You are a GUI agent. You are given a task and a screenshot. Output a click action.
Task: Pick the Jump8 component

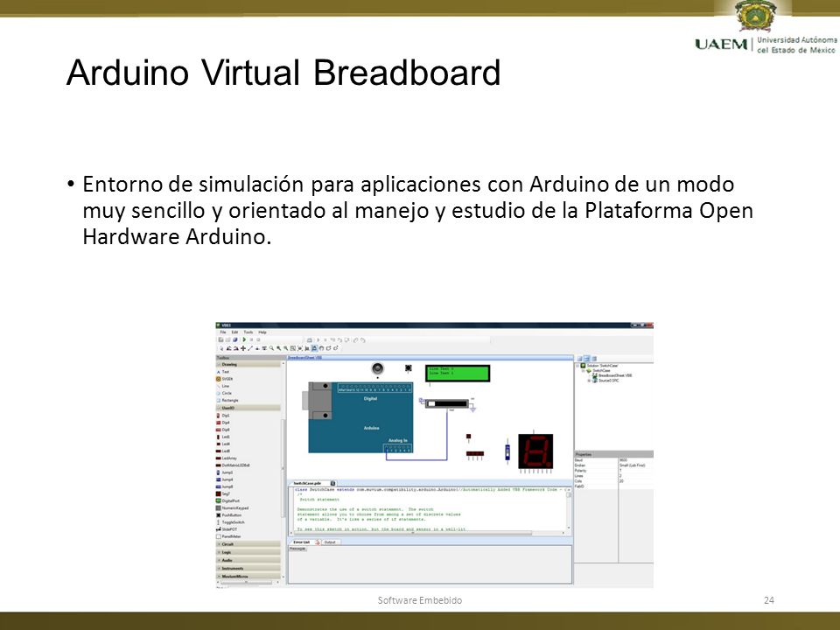pyautogui.click(x=224, y=487)
